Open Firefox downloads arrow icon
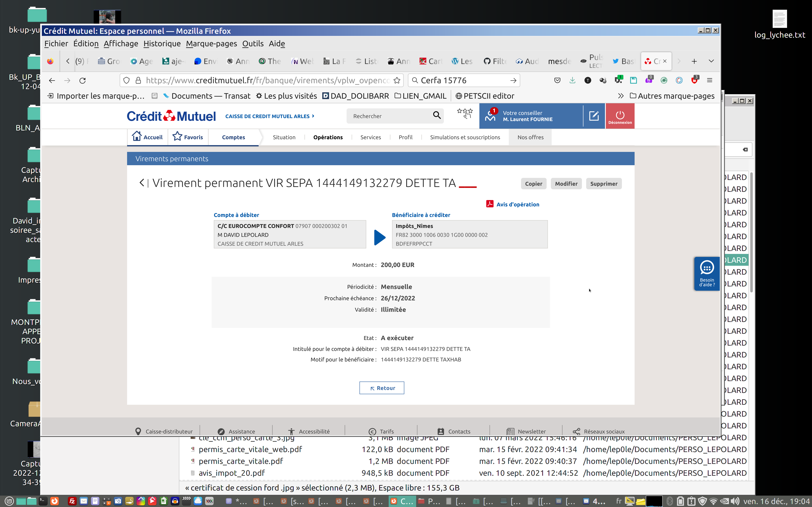The image size is (812, 507). (x=572, y=80)
